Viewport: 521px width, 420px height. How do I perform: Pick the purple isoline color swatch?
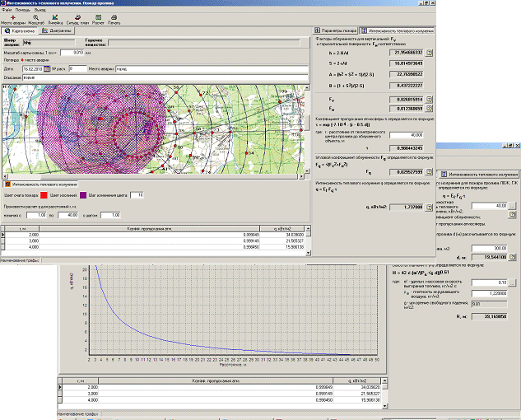click(x=83, y=194)
